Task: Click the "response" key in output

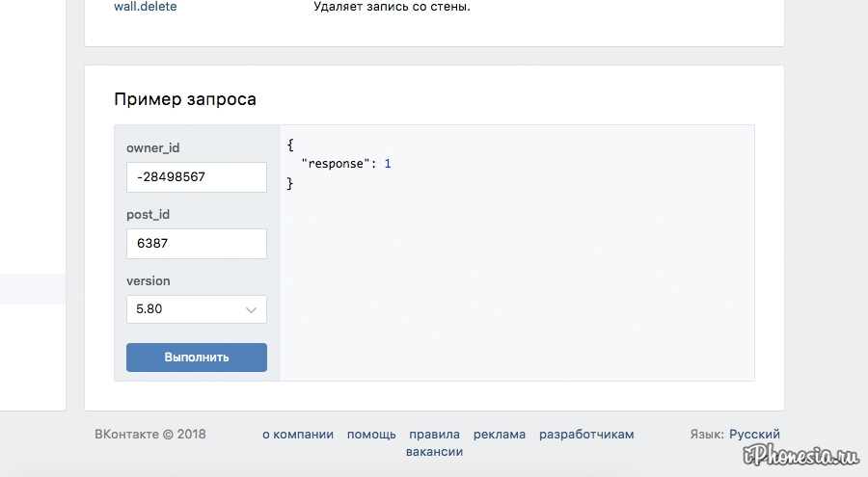Action: click(x=336, y=164)
